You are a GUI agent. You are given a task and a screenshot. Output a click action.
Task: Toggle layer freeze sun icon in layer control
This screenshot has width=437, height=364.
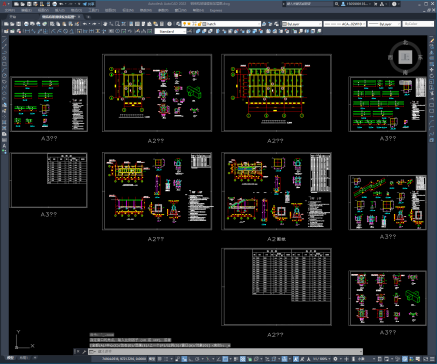(x=189, y=24)
